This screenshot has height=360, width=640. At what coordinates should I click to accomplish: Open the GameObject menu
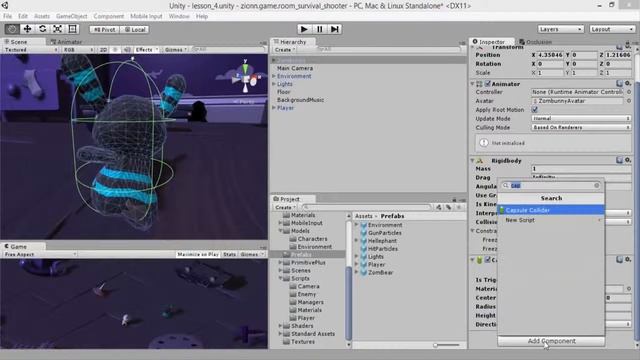click(x=71, y=16)
